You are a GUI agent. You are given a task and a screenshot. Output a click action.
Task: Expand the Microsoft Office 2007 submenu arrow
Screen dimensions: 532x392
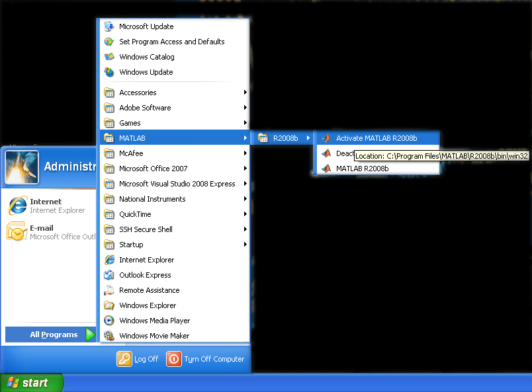tap(245, 169)
